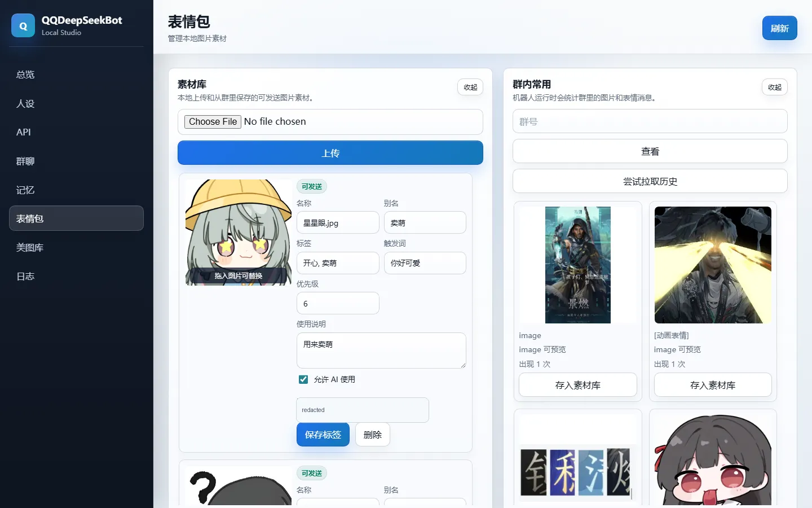The height and width of the screenshot is (508, 812).
Task: Open the 人设 sidebar page
Action: (x=76, y=103)
